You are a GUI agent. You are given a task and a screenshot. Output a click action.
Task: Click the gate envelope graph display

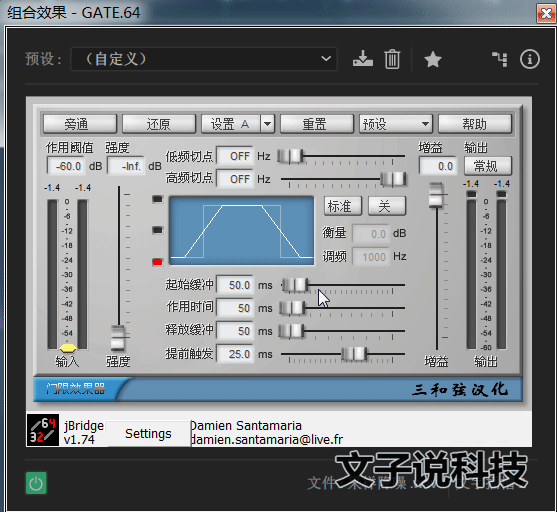click(242, 230)
